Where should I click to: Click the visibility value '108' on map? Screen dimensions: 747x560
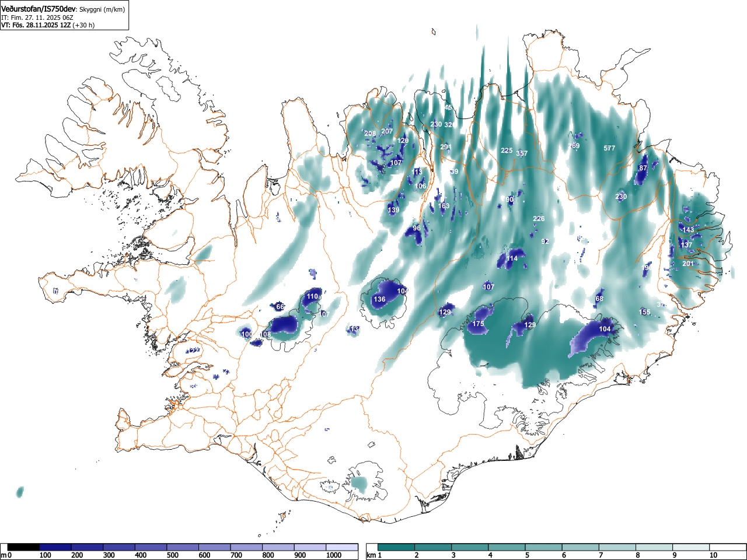click(266, 334)
